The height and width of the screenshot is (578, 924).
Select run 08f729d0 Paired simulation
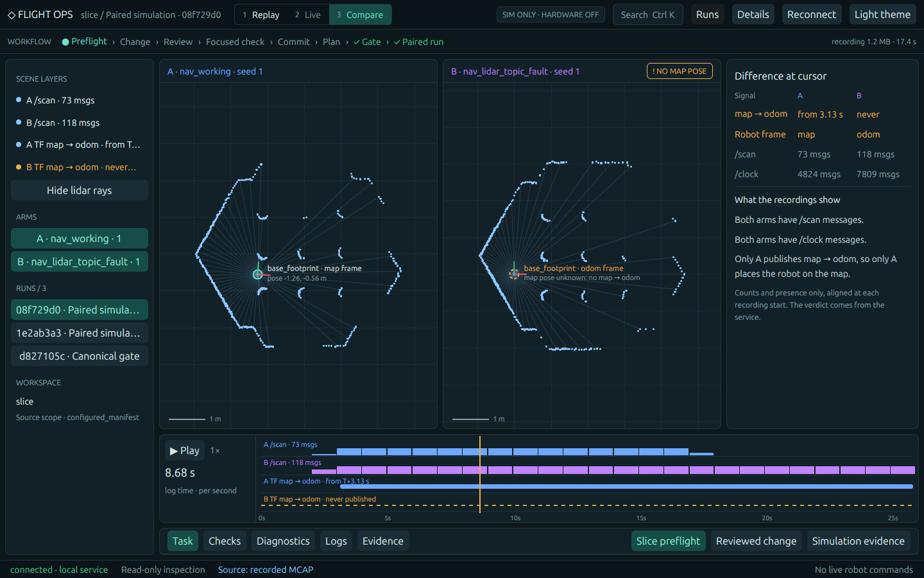coord(80,310)
